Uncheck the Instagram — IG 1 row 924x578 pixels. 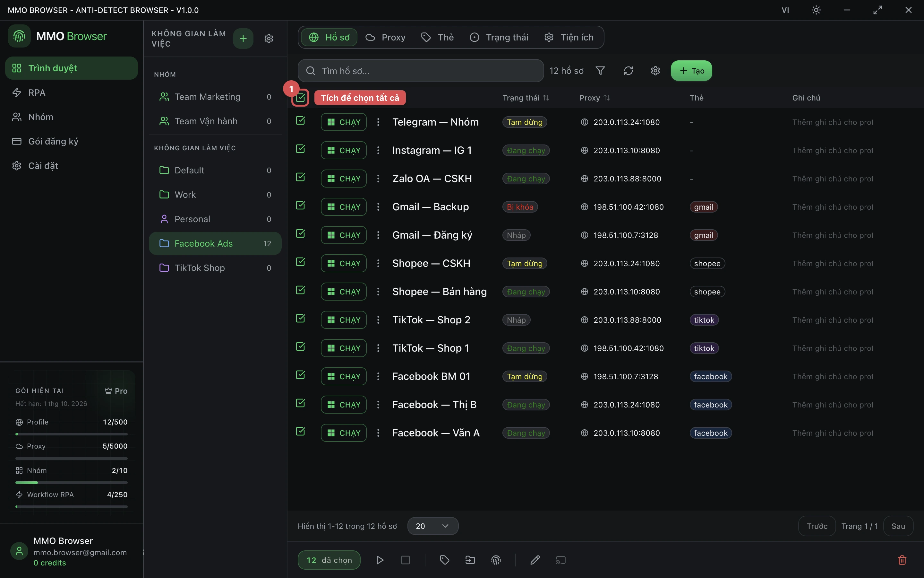tap(301, 149)
